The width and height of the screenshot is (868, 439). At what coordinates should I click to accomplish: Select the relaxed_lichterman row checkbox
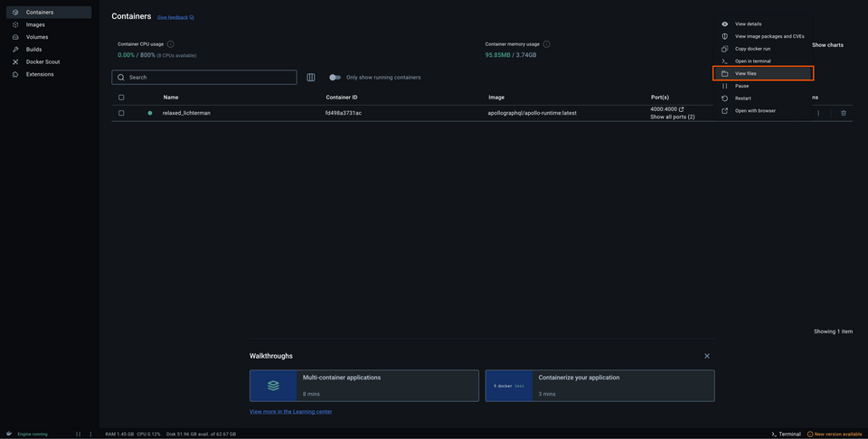121,113
